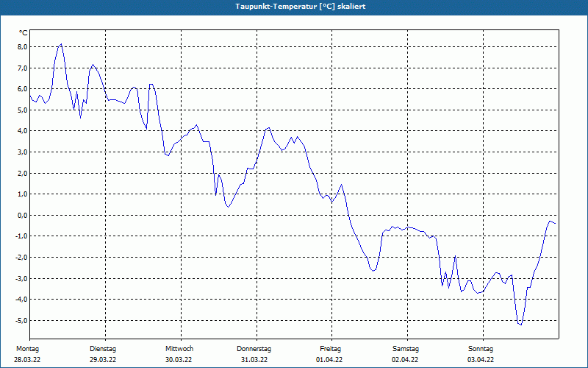Click the -4,0 y-axis value
588x368 pixels.
tap(21, 300)
